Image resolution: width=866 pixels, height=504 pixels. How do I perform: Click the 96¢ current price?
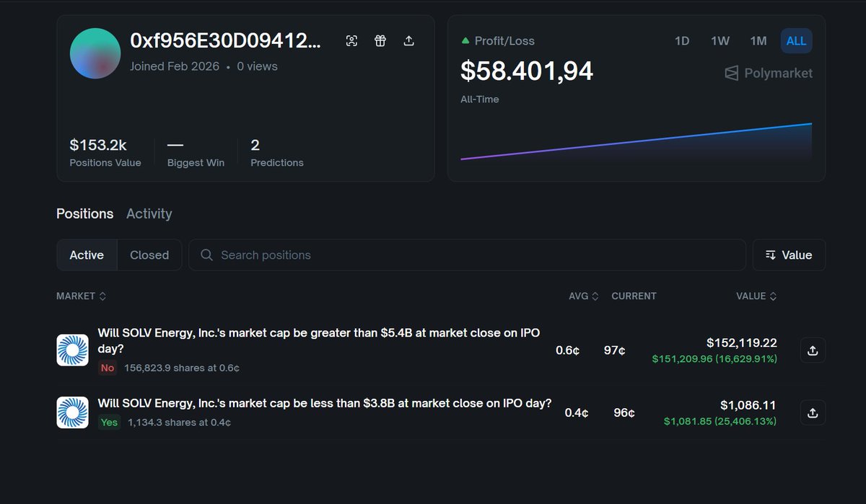[624, 413]
